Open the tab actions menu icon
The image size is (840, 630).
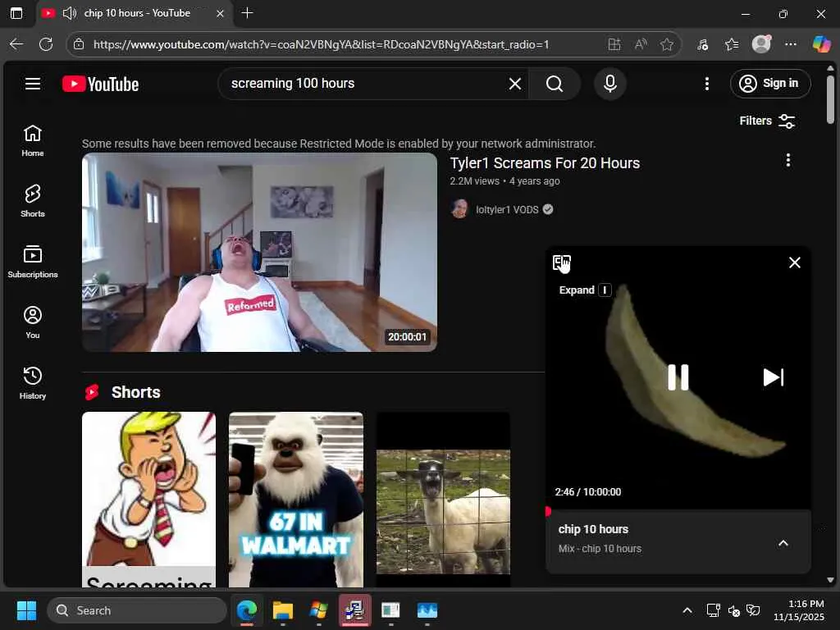[x=16, y=13]
